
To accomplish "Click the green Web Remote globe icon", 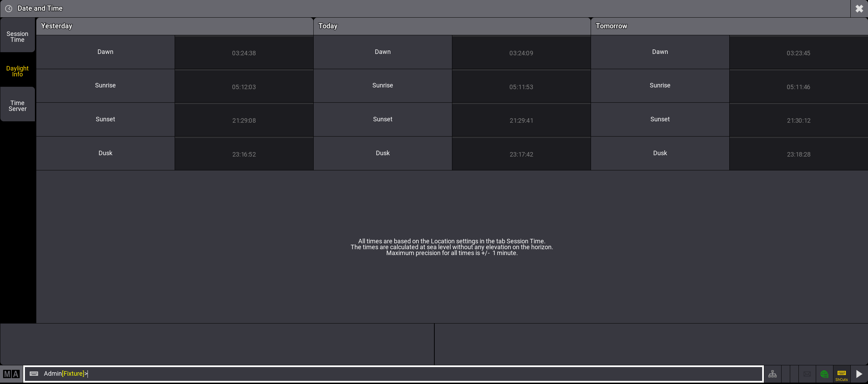I will (824, 374).
